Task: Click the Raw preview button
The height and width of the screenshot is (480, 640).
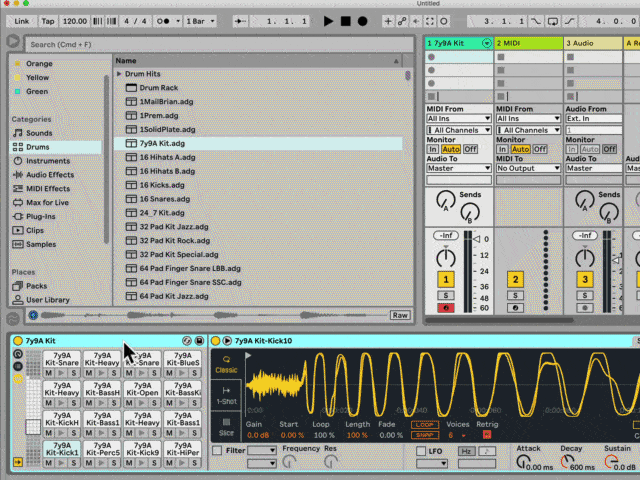Action: coord(400,315)
